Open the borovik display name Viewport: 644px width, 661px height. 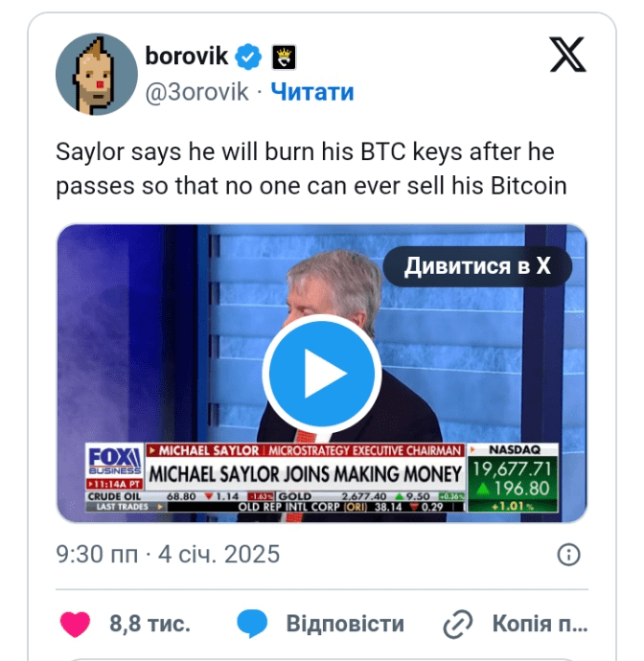click(x=187, y=57)
